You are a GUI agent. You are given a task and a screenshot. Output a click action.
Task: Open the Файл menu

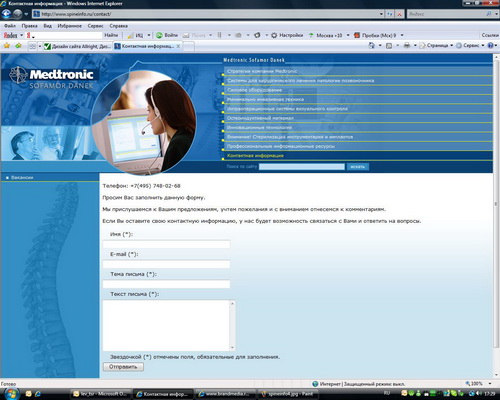(10, 26)
